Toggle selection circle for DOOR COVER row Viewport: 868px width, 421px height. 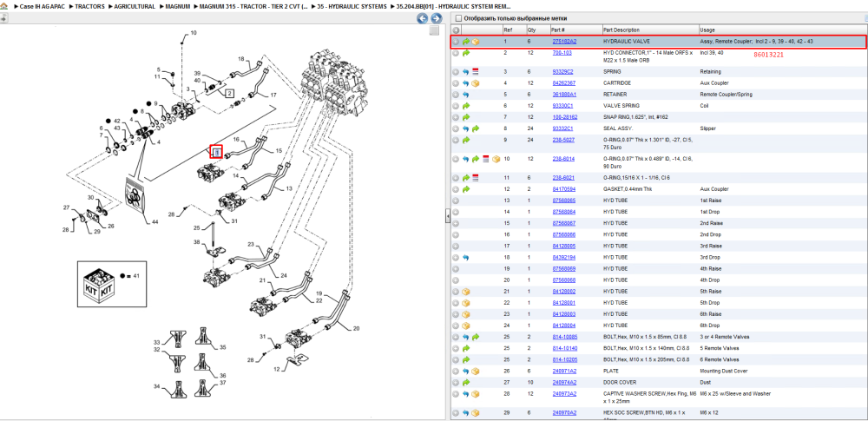[457, 382]
